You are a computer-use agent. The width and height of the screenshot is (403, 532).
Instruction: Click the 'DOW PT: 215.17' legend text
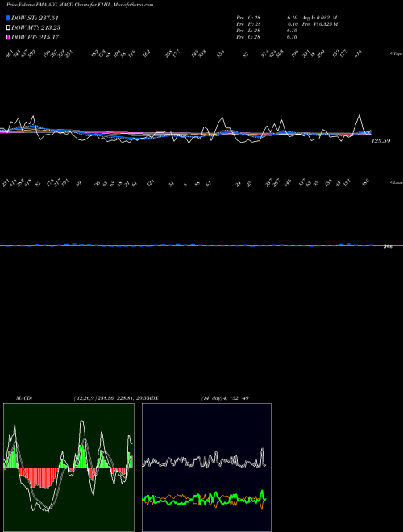[35, 37]
